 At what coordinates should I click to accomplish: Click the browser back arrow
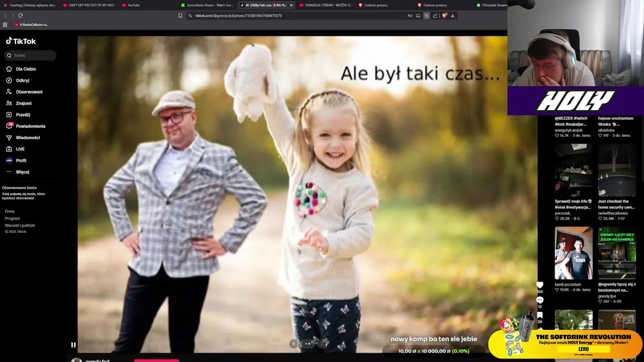tap(6, 16)
